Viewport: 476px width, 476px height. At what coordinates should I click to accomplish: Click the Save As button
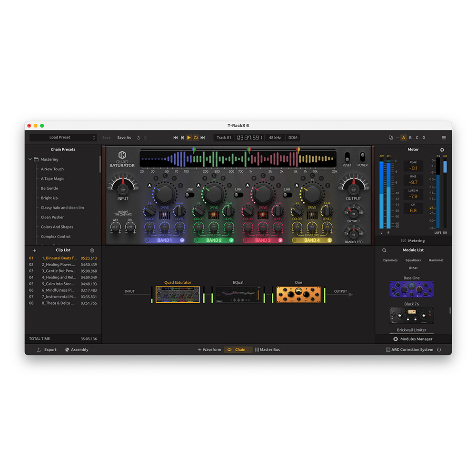pos(124,138)
